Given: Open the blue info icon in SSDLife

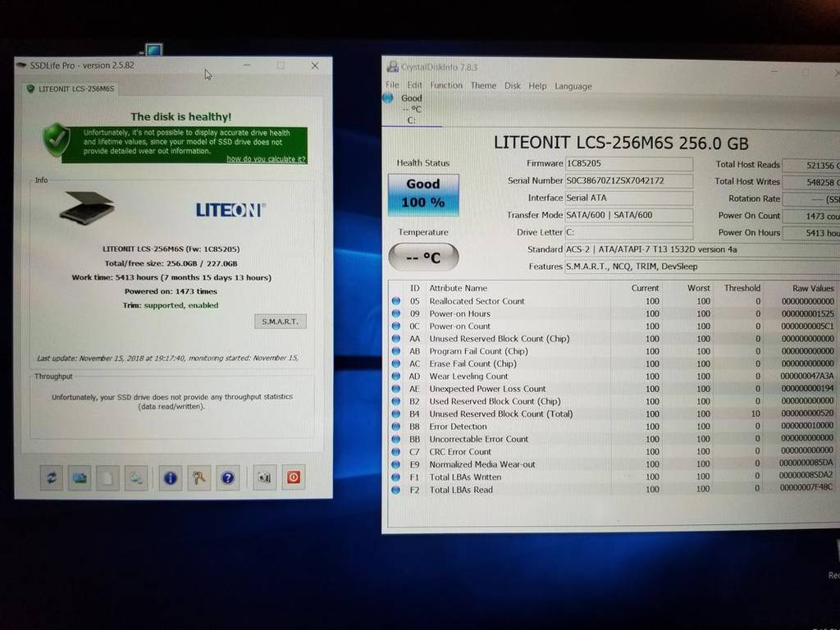Looking at the screenshot, I should pos(171,478).
